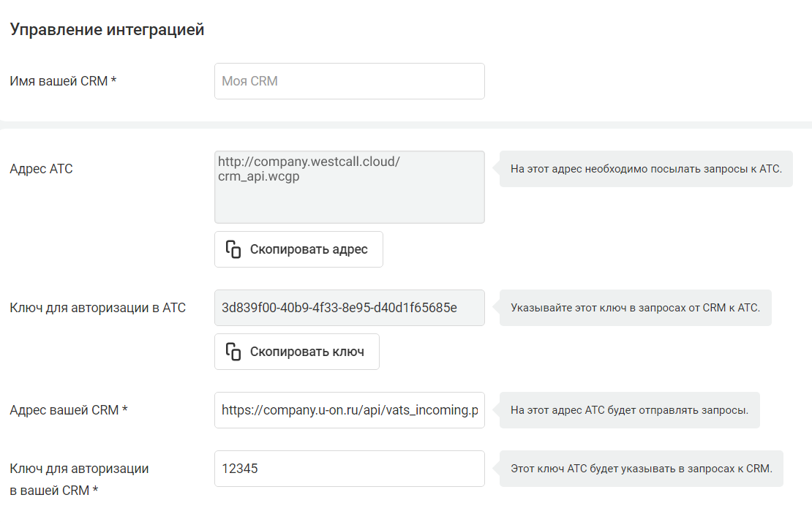
Task: Click the 'Адрес АТС' label
Action: (x=42, y=169)
